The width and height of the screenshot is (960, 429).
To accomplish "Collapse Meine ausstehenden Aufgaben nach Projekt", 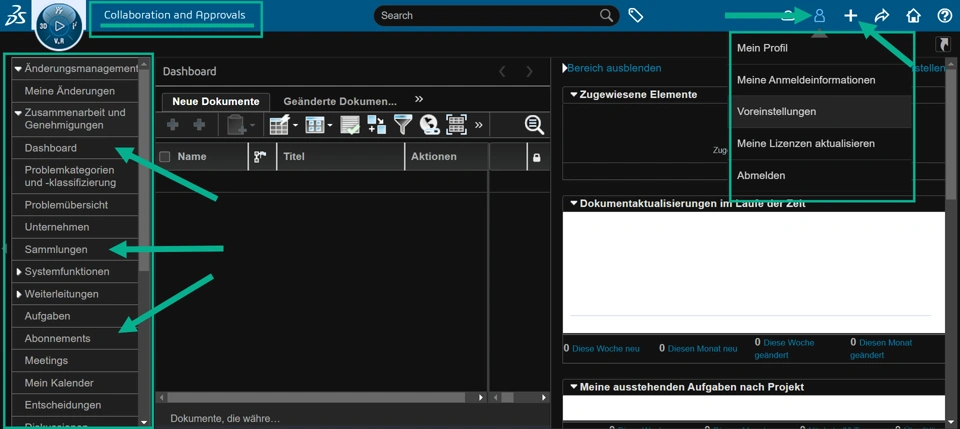I will pyautogui.click(x=574, y=387).
